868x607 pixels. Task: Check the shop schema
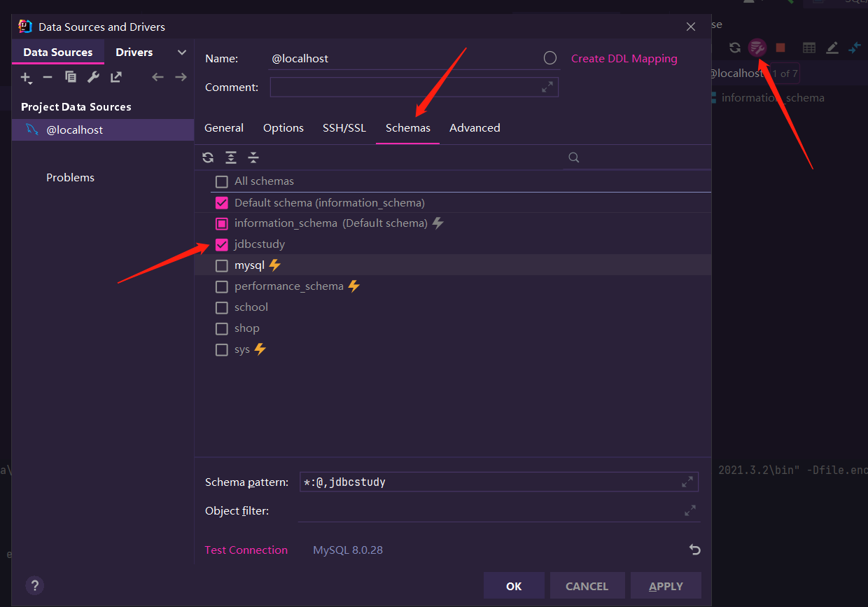[222, 328]
